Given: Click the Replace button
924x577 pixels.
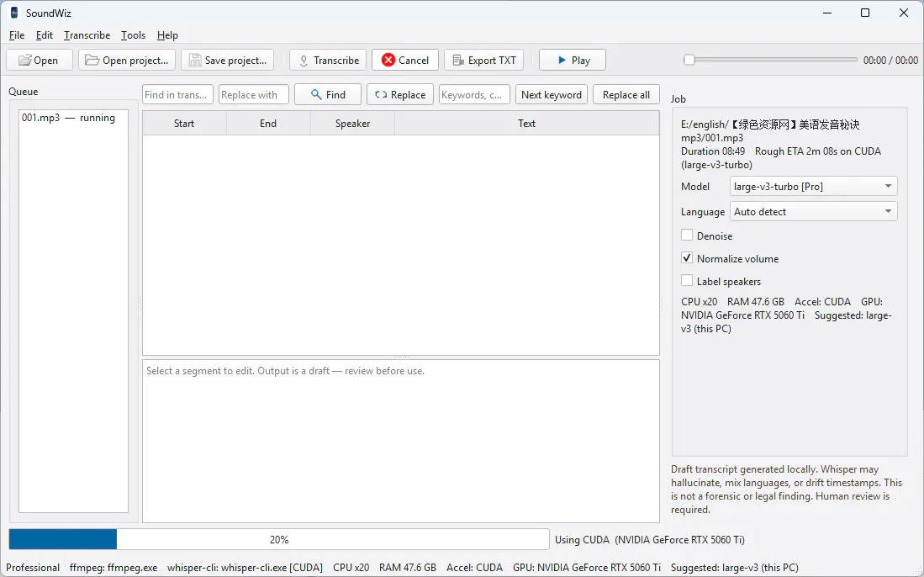Looking at the screenshot, I should (400, 95).
